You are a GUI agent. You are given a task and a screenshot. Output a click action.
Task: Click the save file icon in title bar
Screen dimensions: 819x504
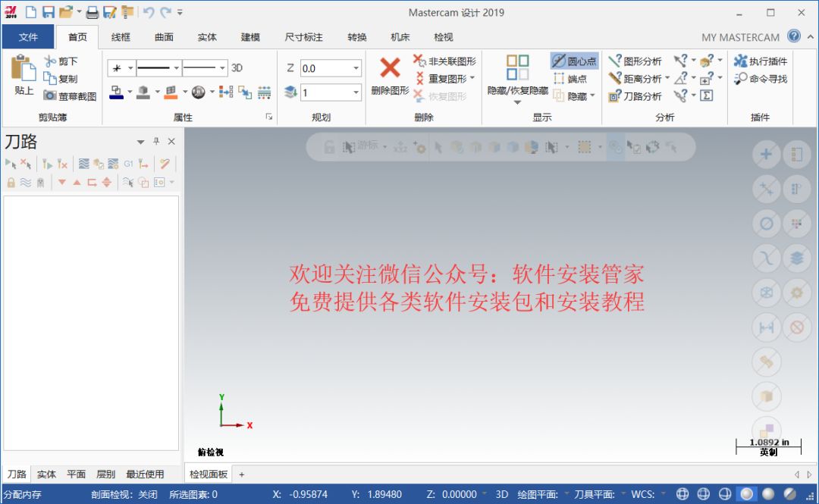click(48, 12)
